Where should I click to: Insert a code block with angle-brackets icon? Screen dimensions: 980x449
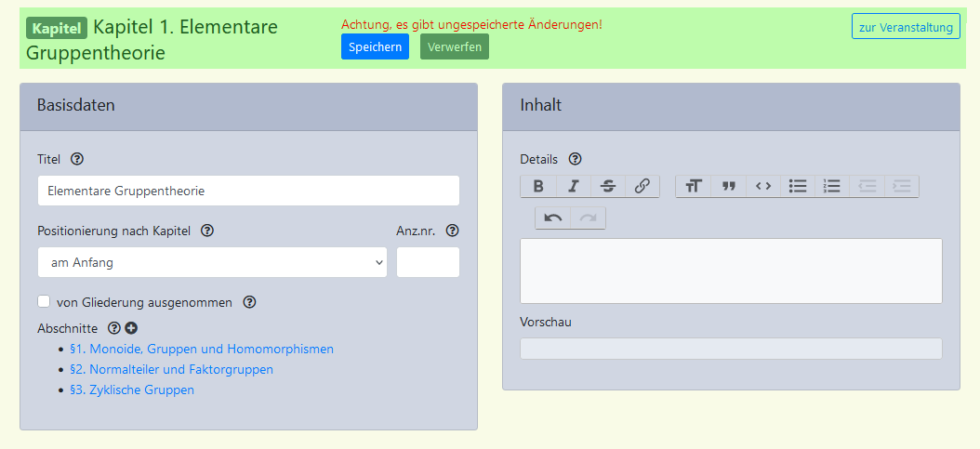tap(763, 186)
